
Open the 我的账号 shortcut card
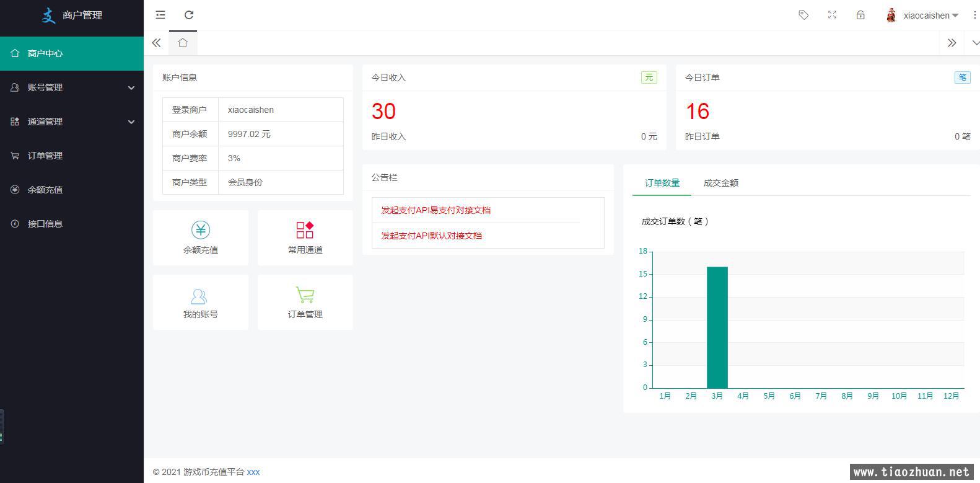click(200, 303)
